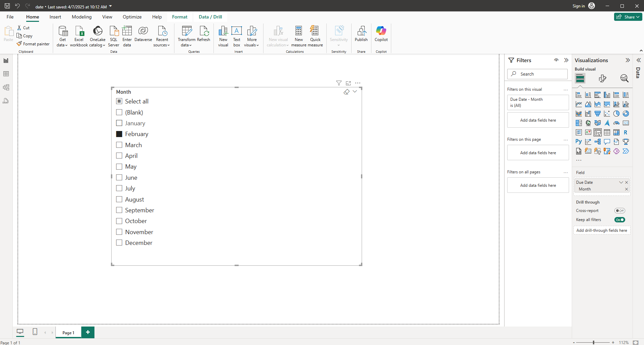Image resolution: width=644 pixels, height=345 pixels.
Task: Switch to the Modeling tab
Action: [x=82, y=17]
